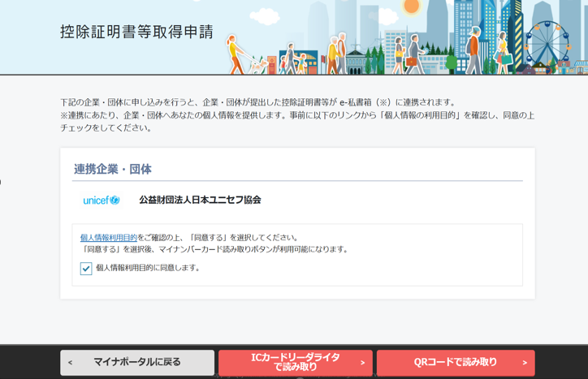This screenshot has width=588, height=379.
Task: Open the 個人情報利用目的 link
Action: click(108, 238)
